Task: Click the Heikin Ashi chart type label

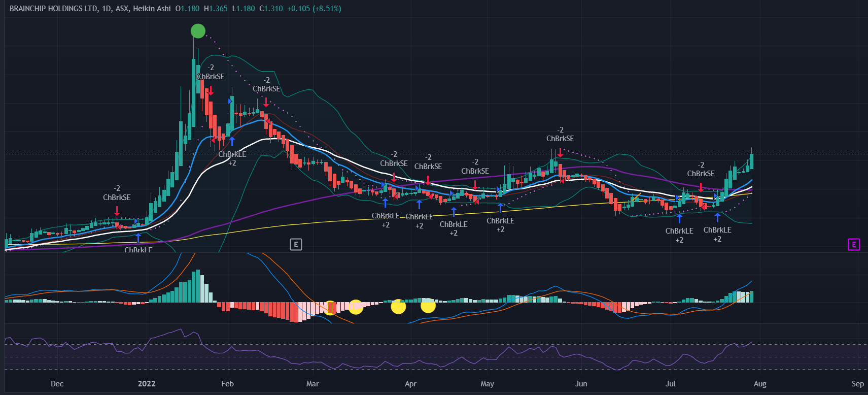Action: (152, 9)
